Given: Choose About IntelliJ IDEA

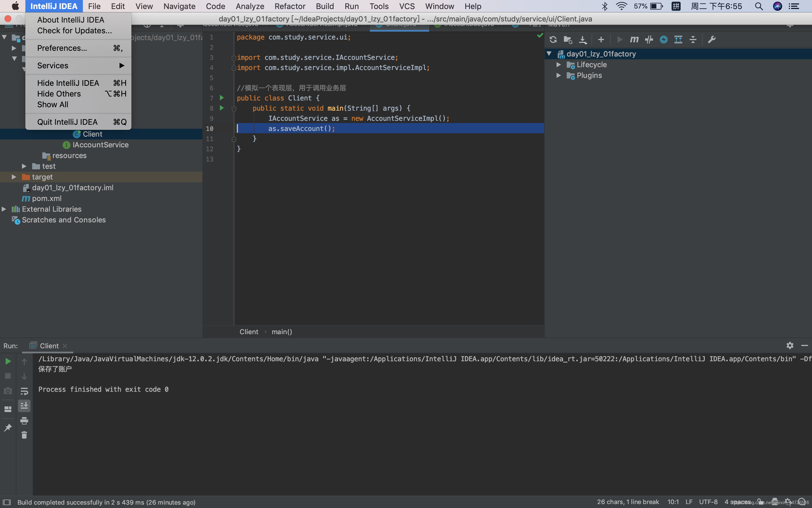Looking at the screenshot, I should (x=78, y=20).
